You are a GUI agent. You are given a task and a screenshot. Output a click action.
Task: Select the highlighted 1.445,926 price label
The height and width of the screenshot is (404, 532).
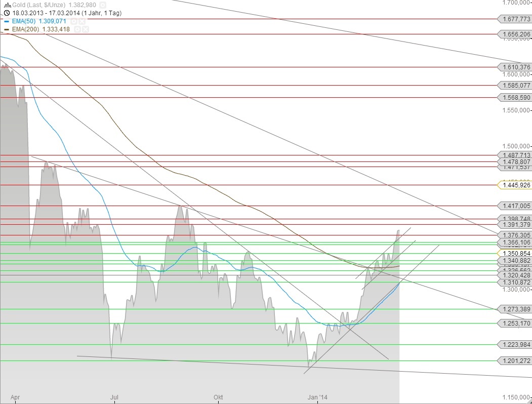pos(514,185)
